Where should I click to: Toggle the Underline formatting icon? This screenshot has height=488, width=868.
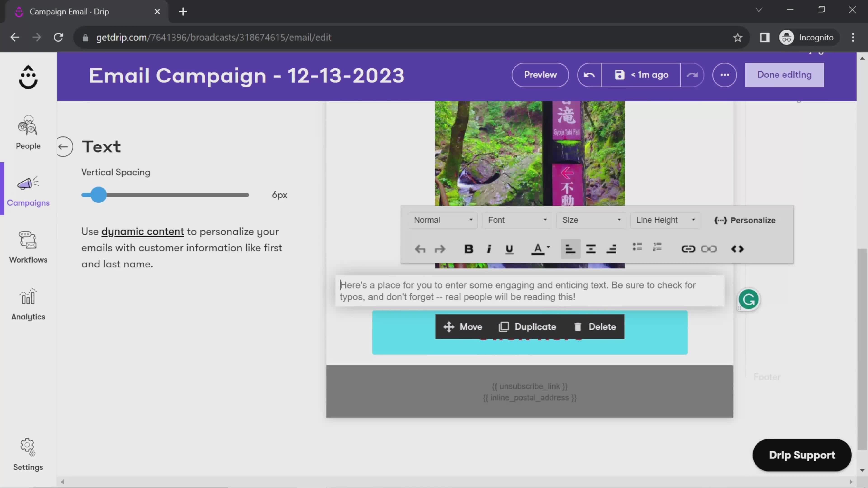[x=509, y=249]
